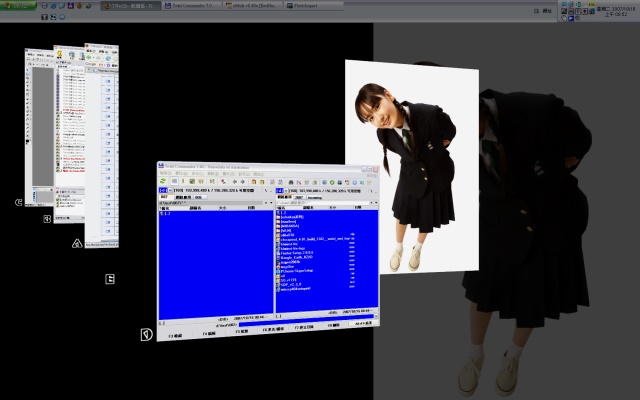Click the CS language bar indicator

pos(536,11)
